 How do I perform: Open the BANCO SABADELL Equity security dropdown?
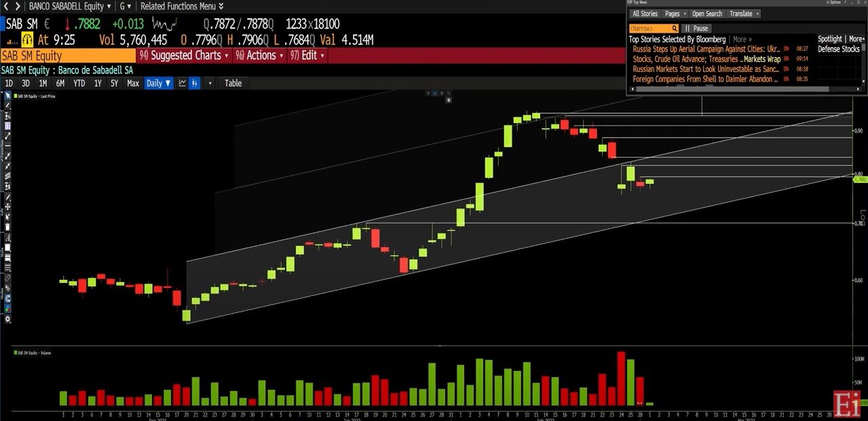(x=70, y=6)
